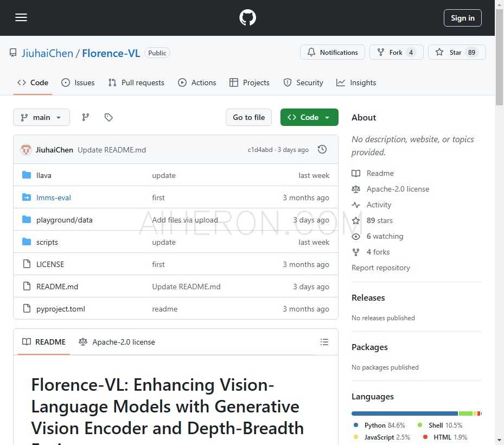Expand the green Code dropdown
This screenshot has width=504, height=445.
tap(309, 117)
